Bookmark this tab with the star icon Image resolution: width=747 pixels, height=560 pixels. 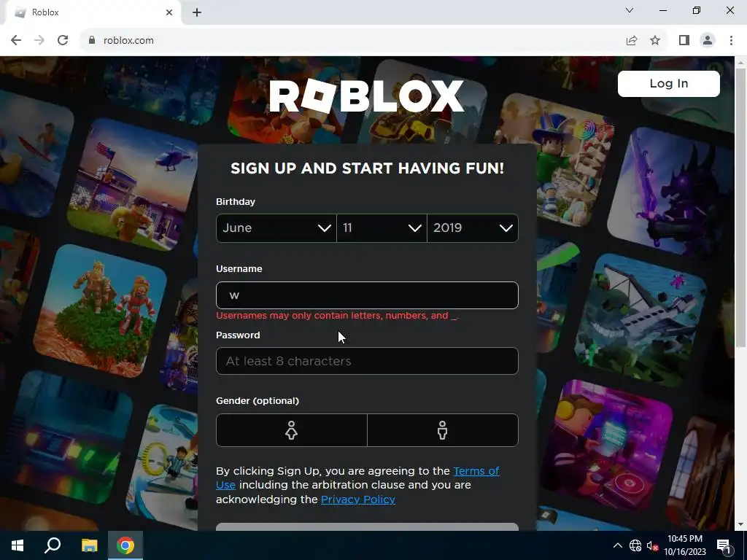pos(655,41)
